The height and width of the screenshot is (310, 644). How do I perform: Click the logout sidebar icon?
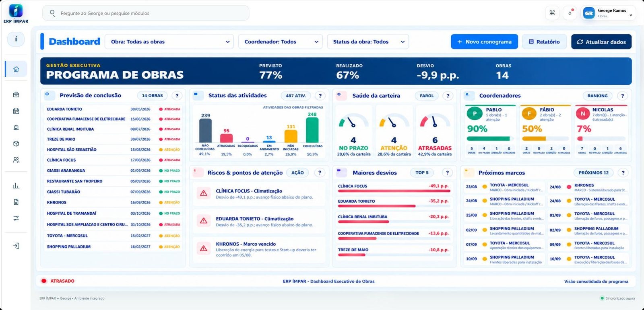pos(16,246)
